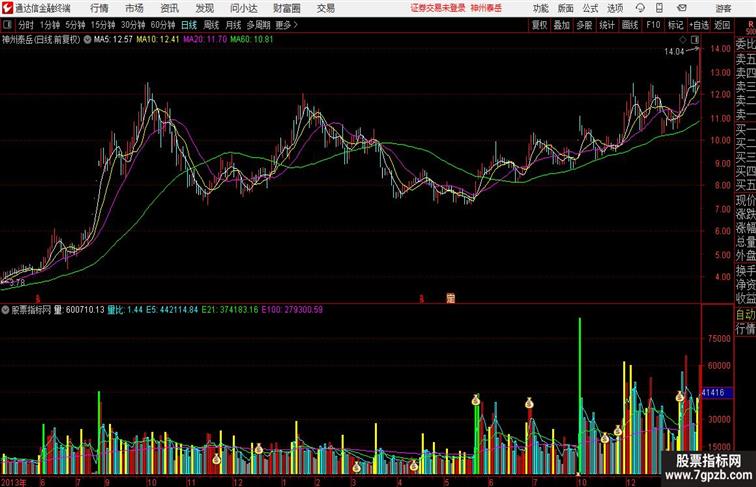This screenshot has width=756, height=487.
Task: Click the 返回 back button
Action: pyautogui.click(x=722, y=25)
